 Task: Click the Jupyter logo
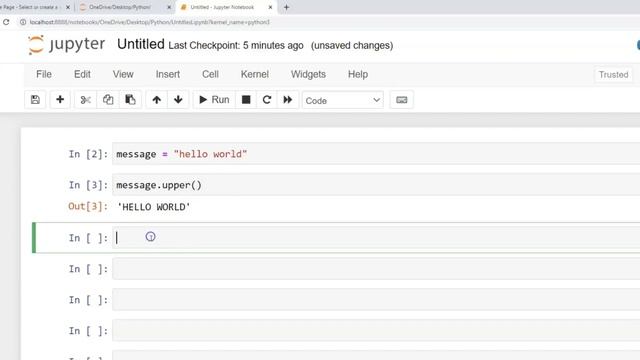pos(67,44)
